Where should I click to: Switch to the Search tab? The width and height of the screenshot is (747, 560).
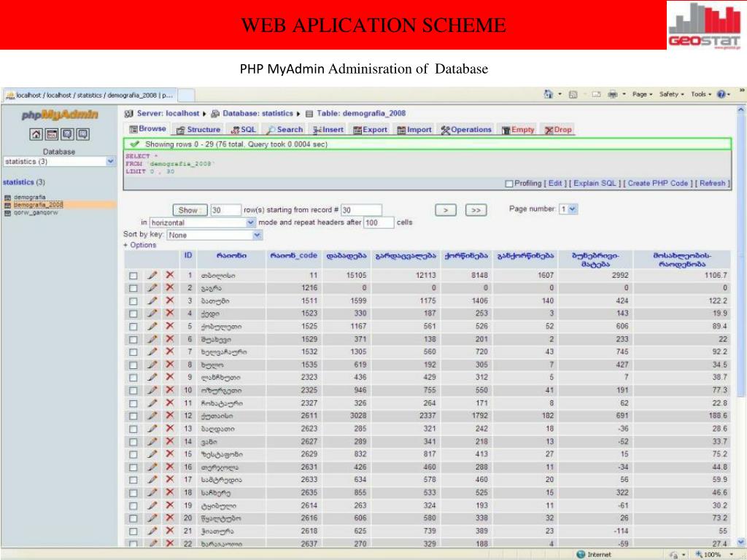(x=285, y=130)
